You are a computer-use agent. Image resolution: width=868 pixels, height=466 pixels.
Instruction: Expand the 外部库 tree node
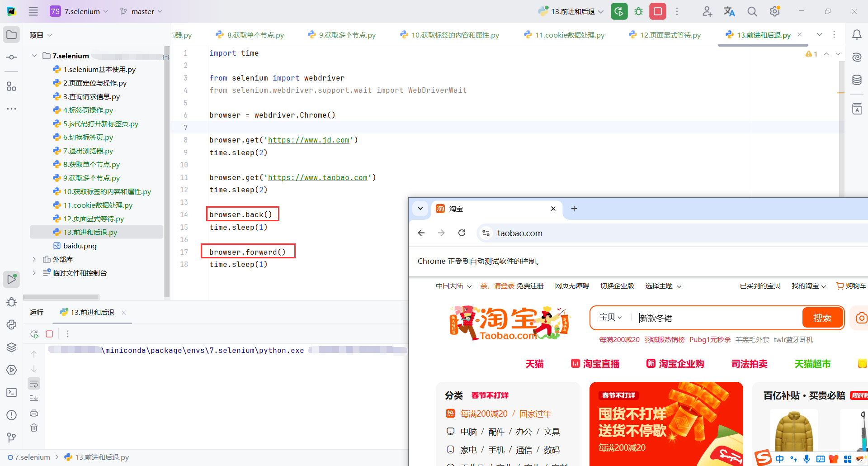pyautogui.click(x=34, y=259)
